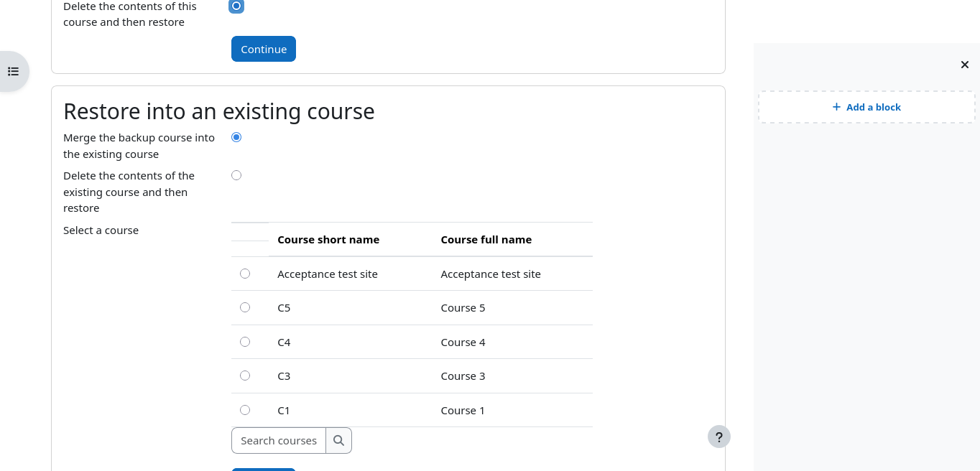The height and width of the screenshot is (471, 980).
Task: Select 'Merge the backup course' radio option
Action: pyautogui.click(x=236, y=137)
